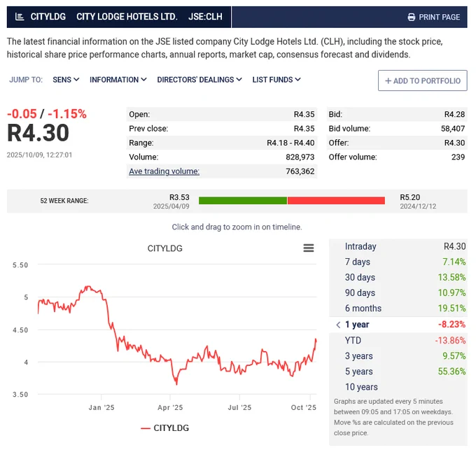This screenshot has width=476, height=452.
Task: Click PRINT PAGE button
Action: (x=434, y=17)
